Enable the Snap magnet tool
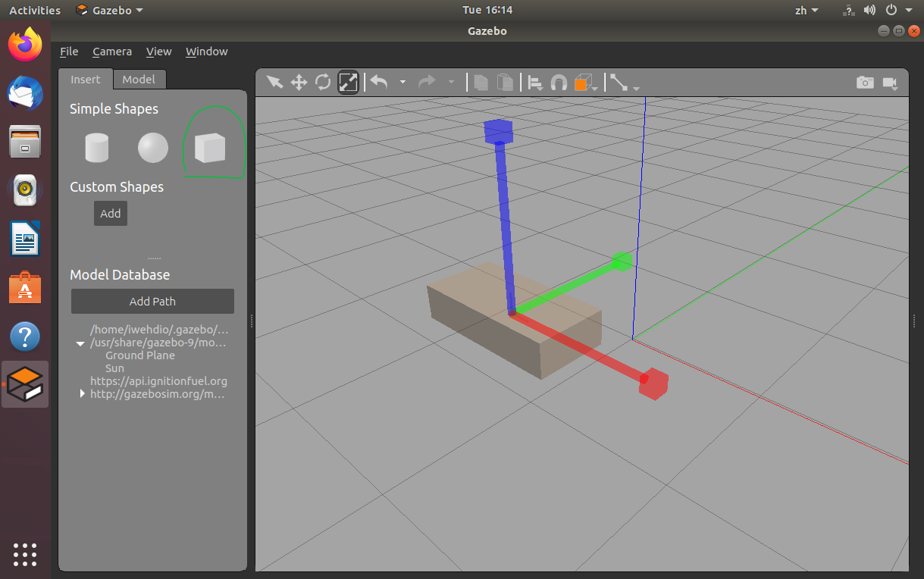The height and width of the screenshot is (579, 924). pos(559,82)
